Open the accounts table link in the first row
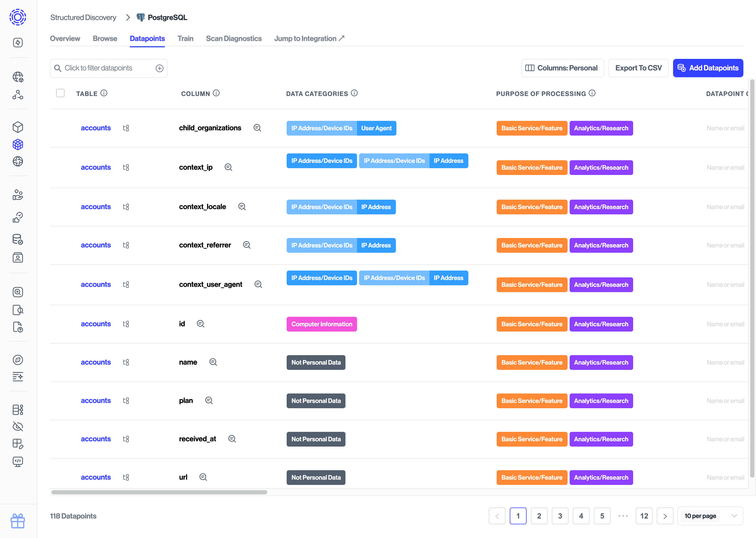The height and width of the screenshot is (538, 756). (x=96, y=128)
